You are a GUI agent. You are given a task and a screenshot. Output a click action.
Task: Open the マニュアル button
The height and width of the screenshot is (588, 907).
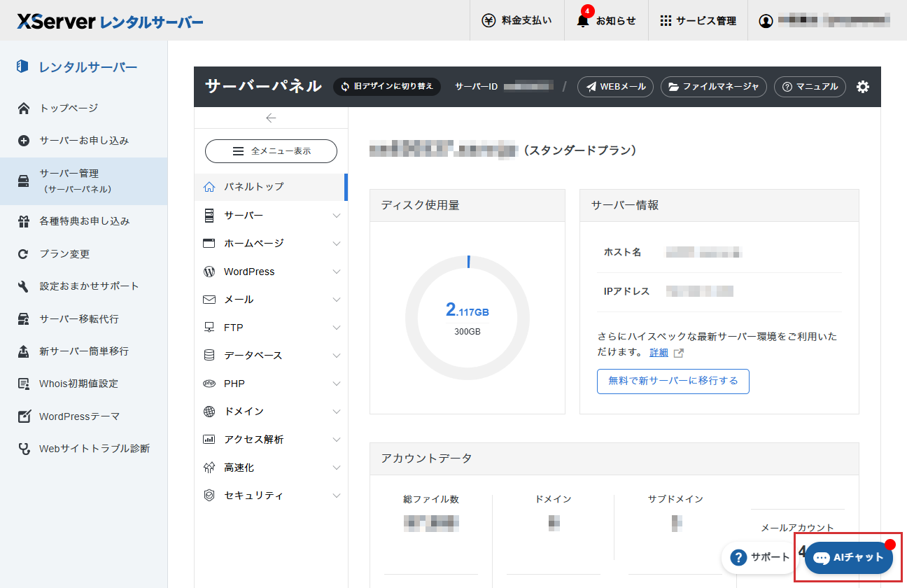click(x=810, y=87)
